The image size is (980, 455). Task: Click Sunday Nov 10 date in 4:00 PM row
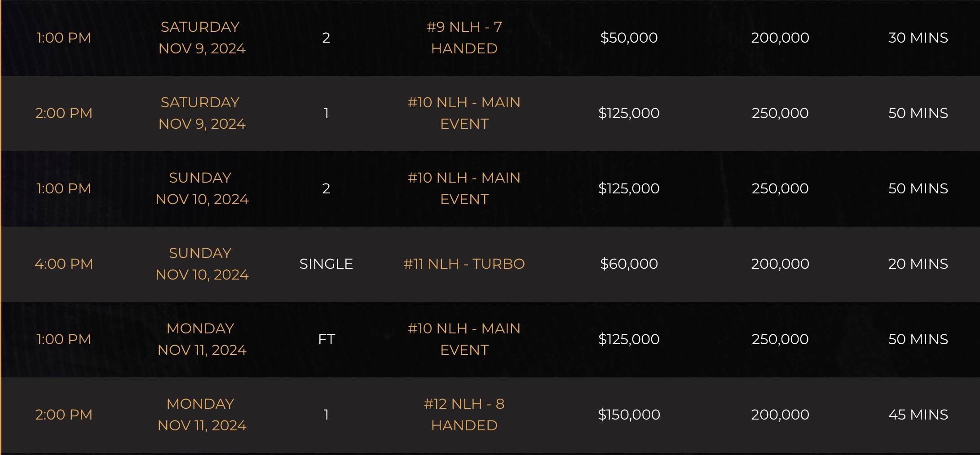[202, 264]
